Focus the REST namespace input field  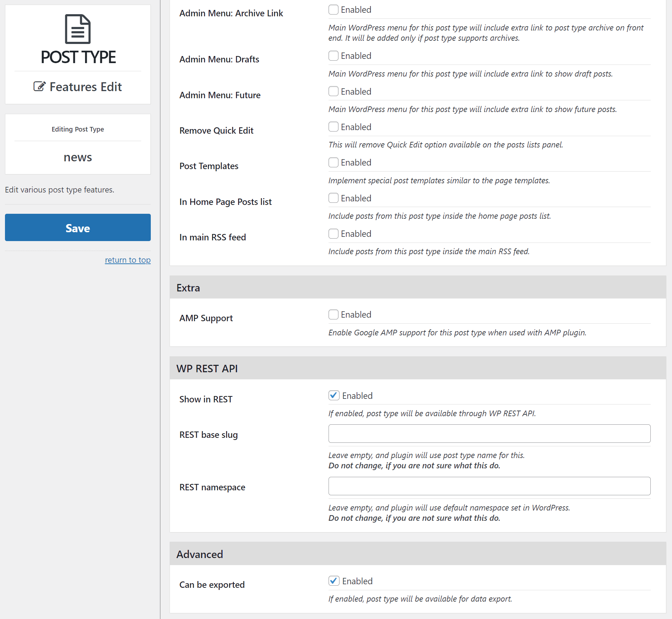click(489, 486)
